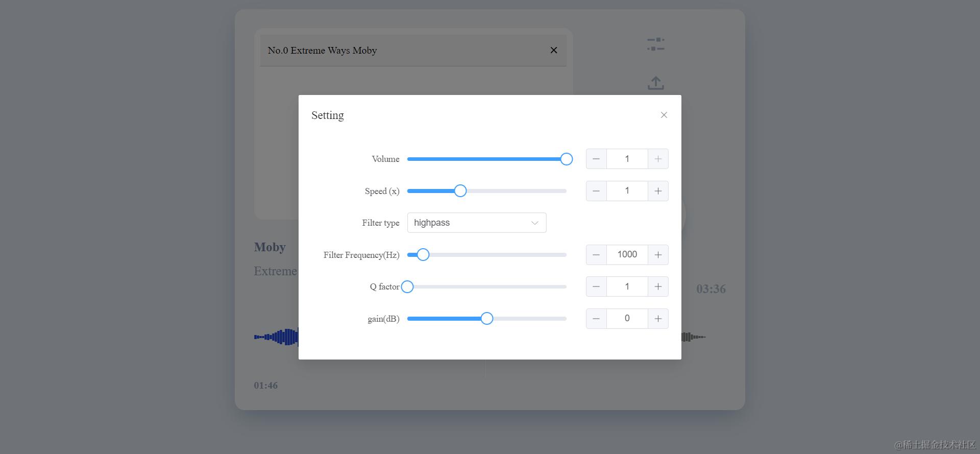Click the 01:46 elapsed time
Image resolution: width=980 pixels, height=454 pixels.
[266, 386]
